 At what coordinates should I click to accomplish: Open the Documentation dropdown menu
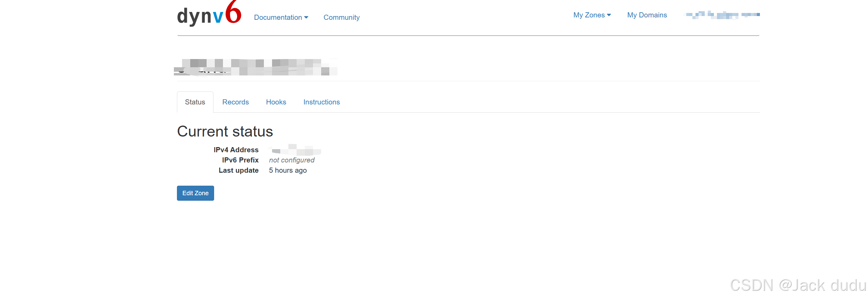[281, 17]
